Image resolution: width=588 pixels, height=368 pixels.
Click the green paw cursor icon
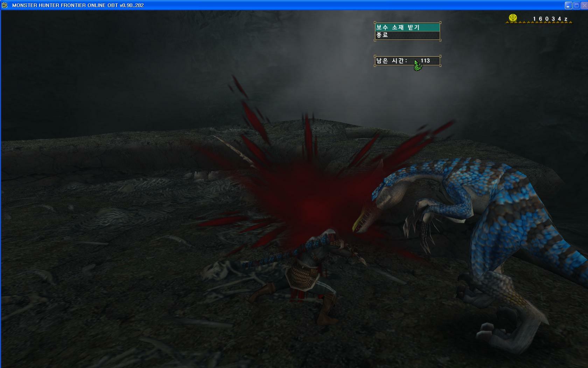pos(418,66)
